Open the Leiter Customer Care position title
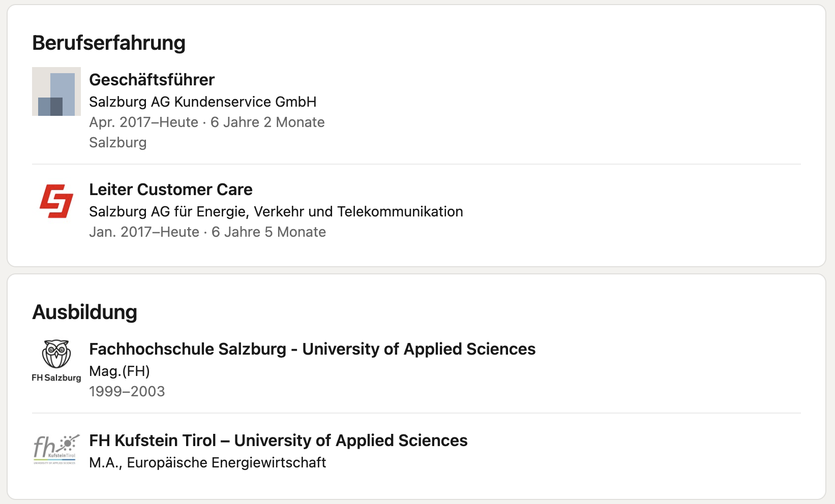Viewport: 835px width, 504px height. click(171, 190)
